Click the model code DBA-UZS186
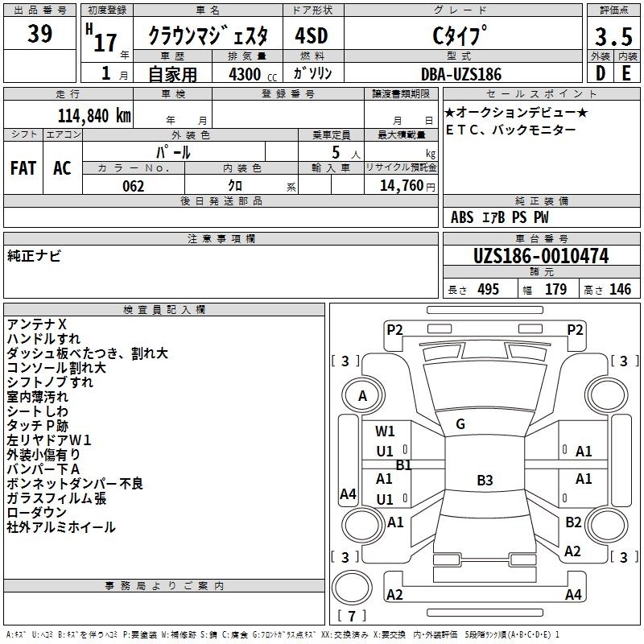Viewport: 644px width, 644px height. [x=460, y=73]
